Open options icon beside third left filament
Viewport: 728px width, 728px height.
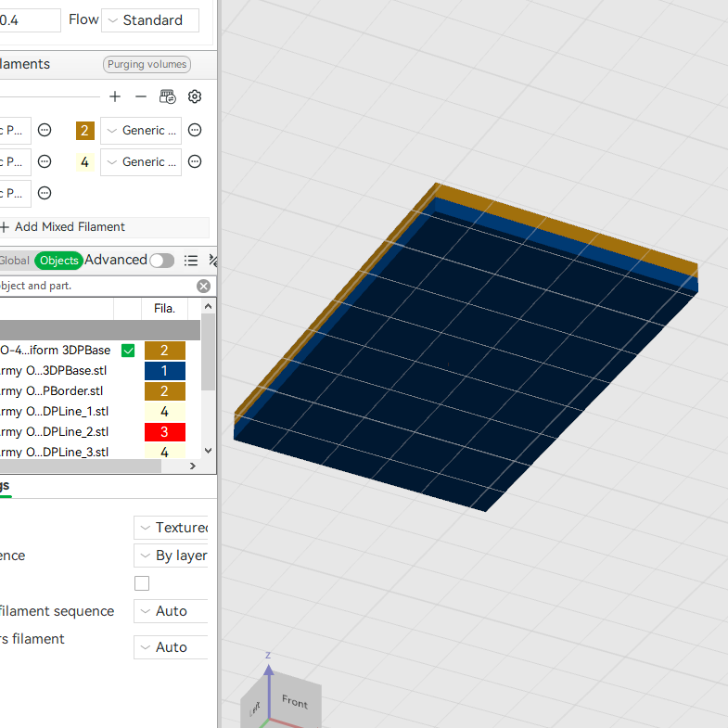tap(45, 193)
